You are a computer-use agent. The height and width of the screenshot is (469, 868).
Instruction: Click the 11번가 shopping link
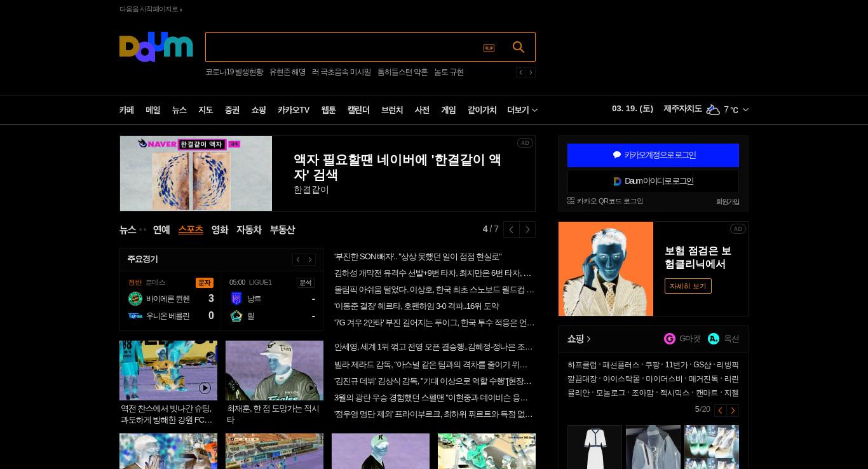point(676,365)
